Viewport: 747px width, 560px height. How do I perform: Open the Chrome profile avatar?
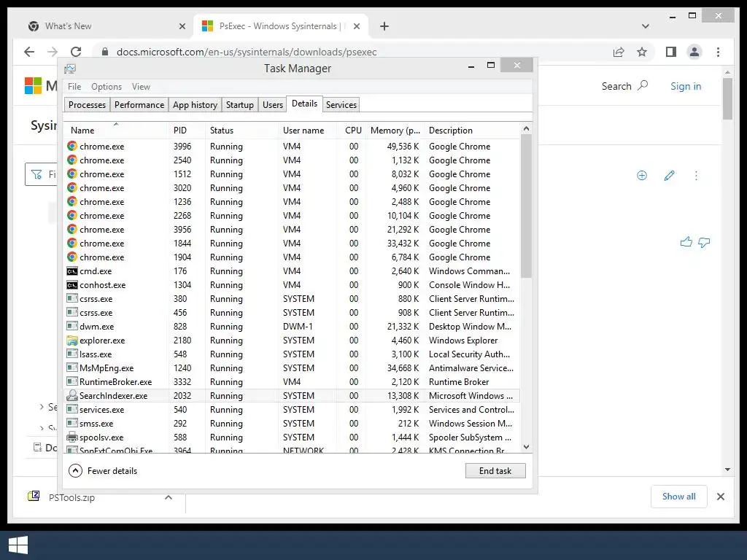point(694,52)
